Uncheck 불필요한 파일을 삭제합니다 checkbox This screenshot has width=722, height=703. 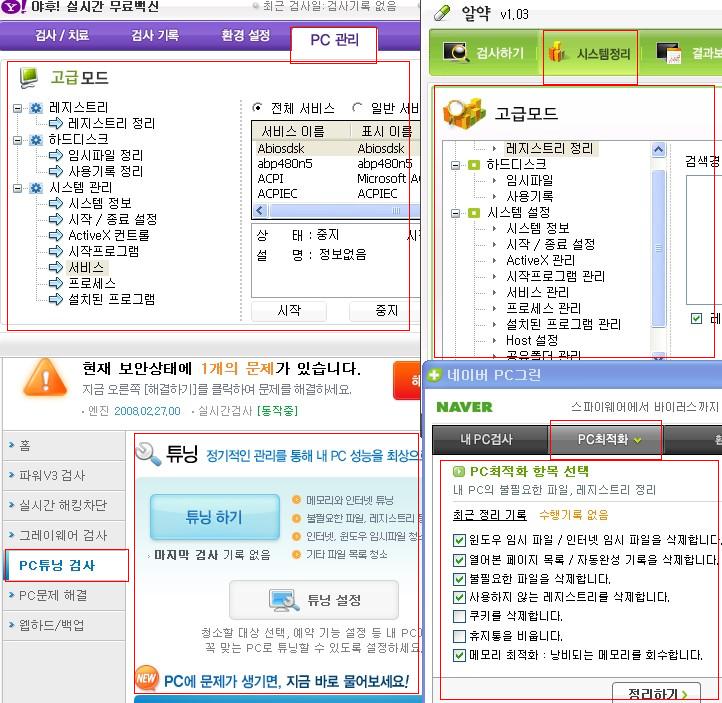[459, 579]
